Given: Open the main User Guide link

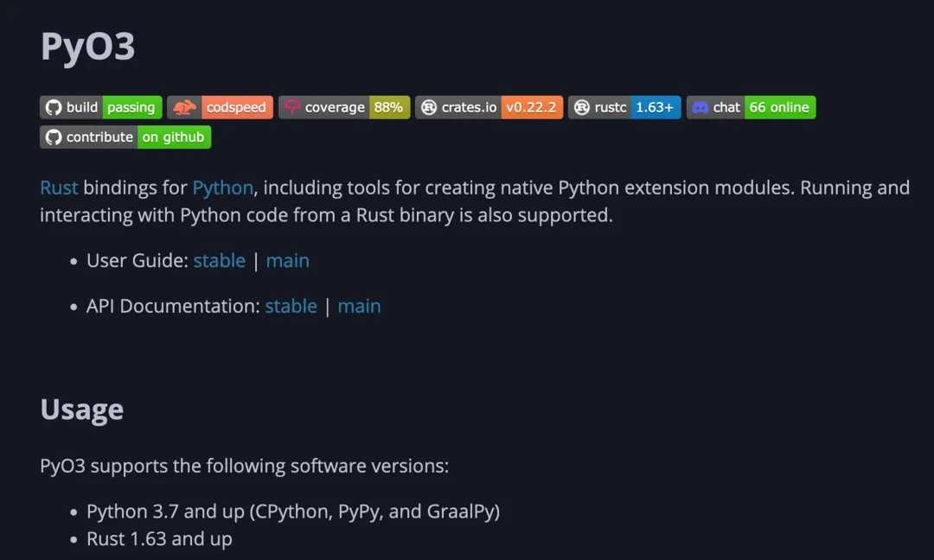Looking at the screenshot, I should (287, 261).
